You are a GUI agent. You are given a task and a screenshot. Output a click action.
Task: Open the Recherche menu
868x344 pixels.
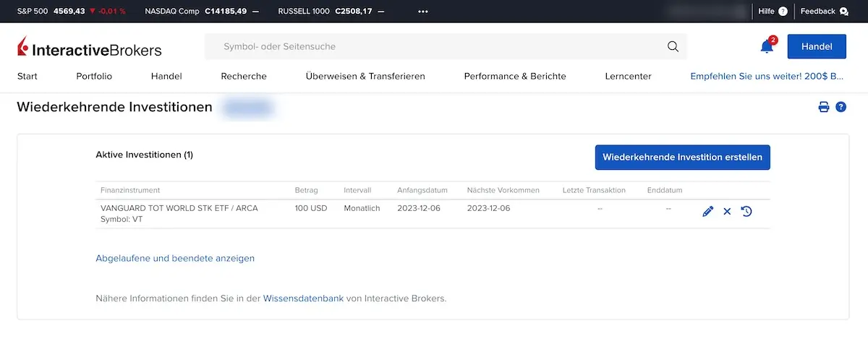pos(244,76)
